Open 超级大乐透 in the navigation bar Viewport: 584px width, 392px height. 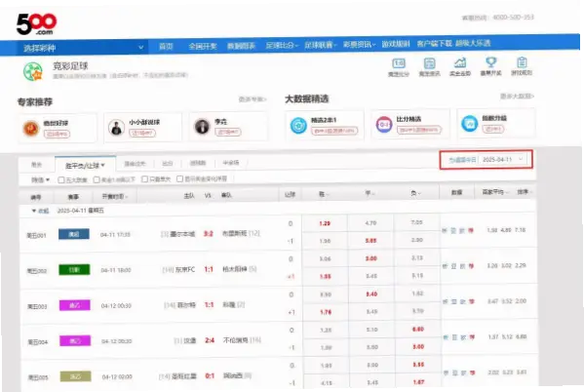[x=473, y=43]
